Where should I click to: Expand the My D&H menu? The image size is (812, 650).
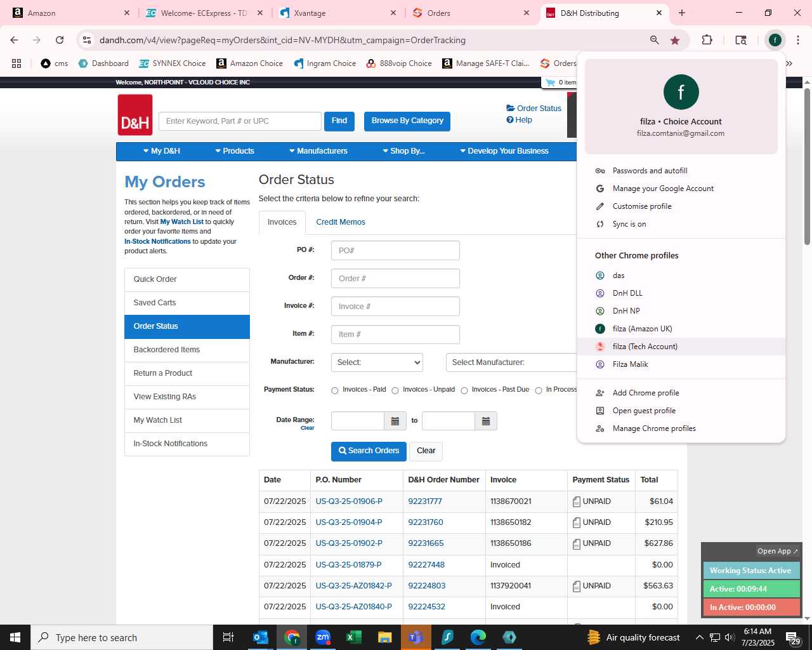[161, 151]
